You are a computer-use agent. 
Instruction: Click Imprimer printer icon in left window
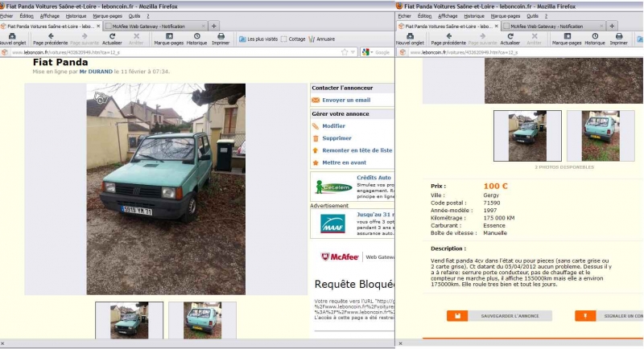(221, 36)
